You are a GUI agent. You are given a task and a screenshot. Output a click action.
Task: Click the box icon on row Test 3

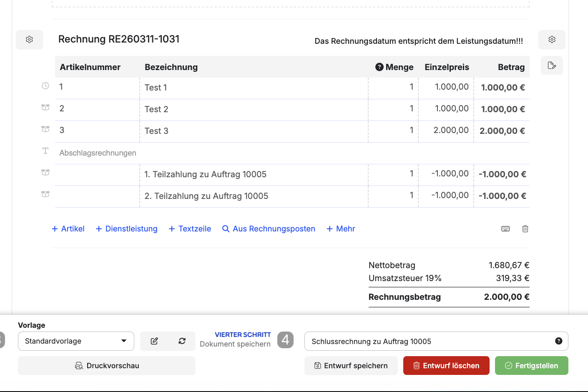45,129
